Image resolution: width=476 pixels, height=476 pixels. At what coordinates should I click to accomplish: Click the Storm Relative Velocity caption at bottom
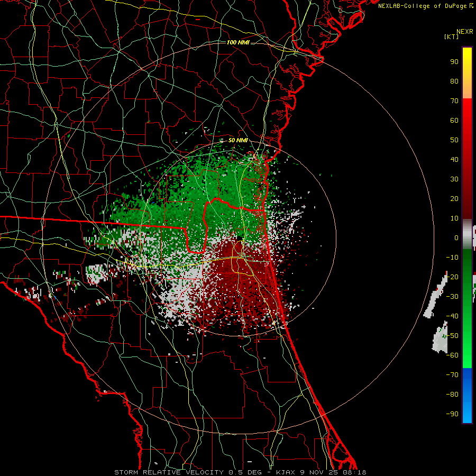pos(240,472)
